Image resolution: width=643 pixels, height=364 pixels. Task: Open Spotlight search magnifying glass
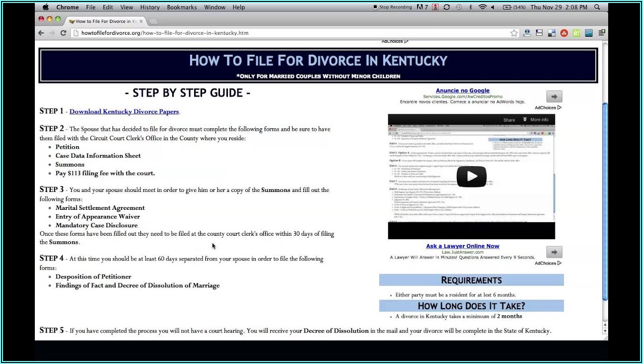[x=597, y=7]
